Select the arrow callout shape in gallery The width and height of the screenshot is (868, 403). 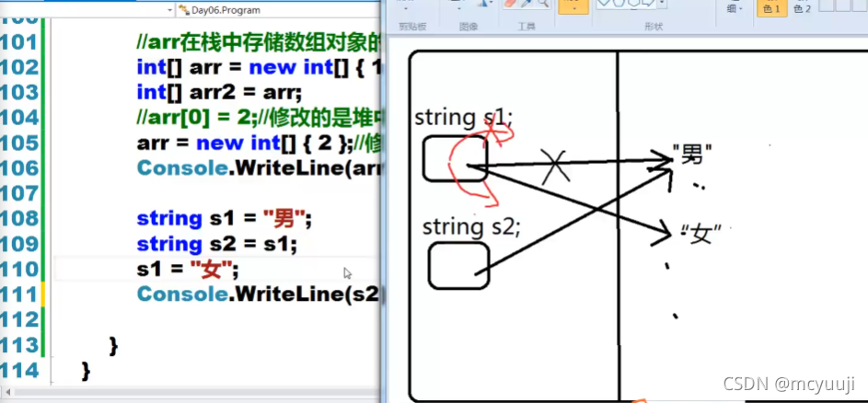tap(648, 3)
